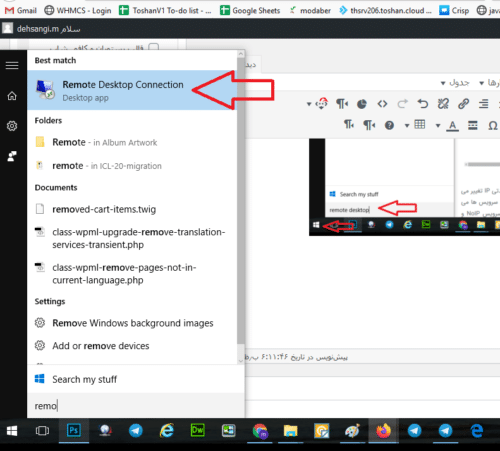The height and width of the screenshot is (451, 500).
Task: Open File Explorer from the taskbar
Action: pos(291,431)
